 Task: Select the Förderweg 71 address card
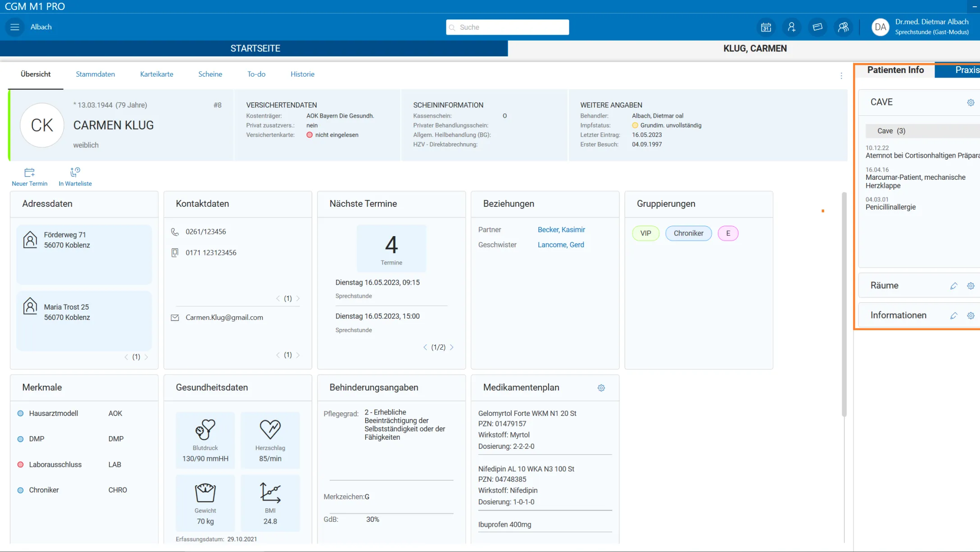[x=84, y=255]
